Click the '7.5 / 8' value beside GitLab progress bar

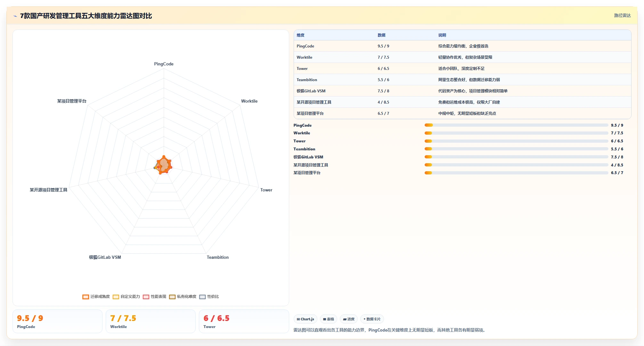pyautogui.click(x=617, y=157)
